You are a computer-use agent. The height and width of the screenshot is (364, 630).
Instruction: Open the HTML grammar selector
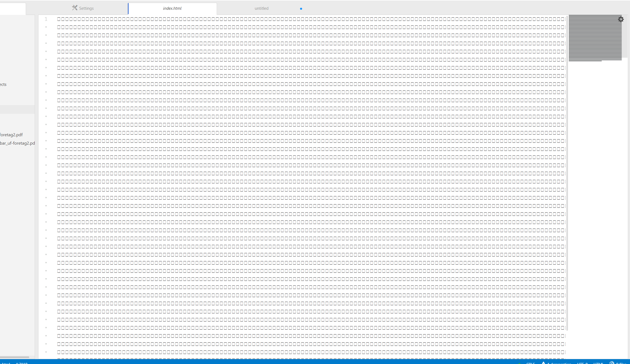point(598,363)
